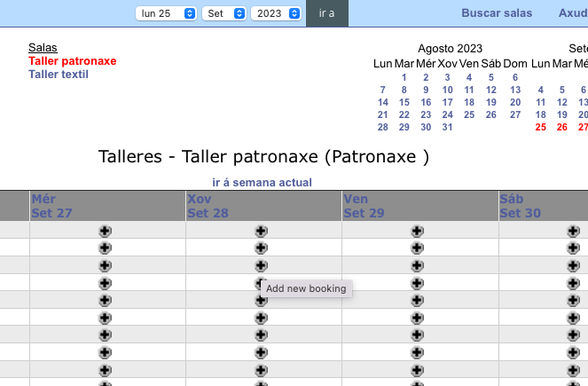Add booking in second row under Sáb Set 30
Screen dimensions: 588x386
[x=573, y=248]
